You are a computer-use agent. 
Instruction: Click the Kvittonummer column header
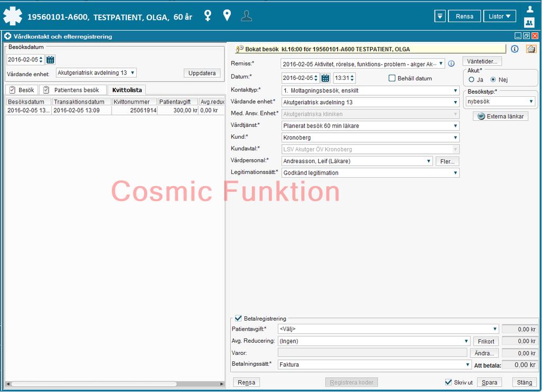(134, 102)
